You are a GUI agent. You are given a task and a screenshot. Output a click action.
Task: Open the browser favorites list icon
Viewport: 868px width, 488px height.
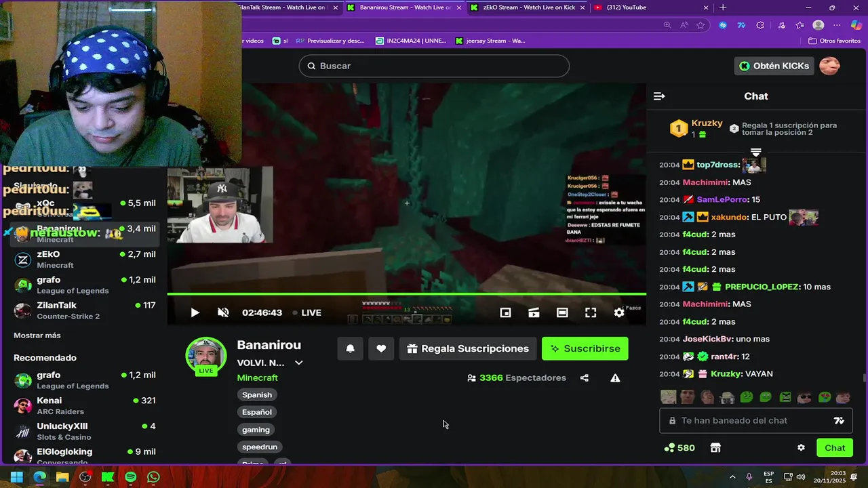(800, 25)
